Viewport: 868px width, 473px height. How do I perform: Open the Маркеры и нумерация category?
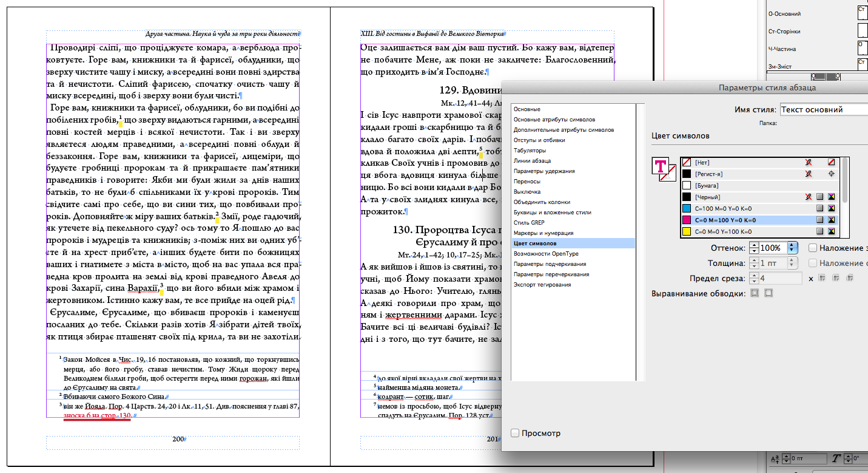pyautogui.click(x=573, y=233)
